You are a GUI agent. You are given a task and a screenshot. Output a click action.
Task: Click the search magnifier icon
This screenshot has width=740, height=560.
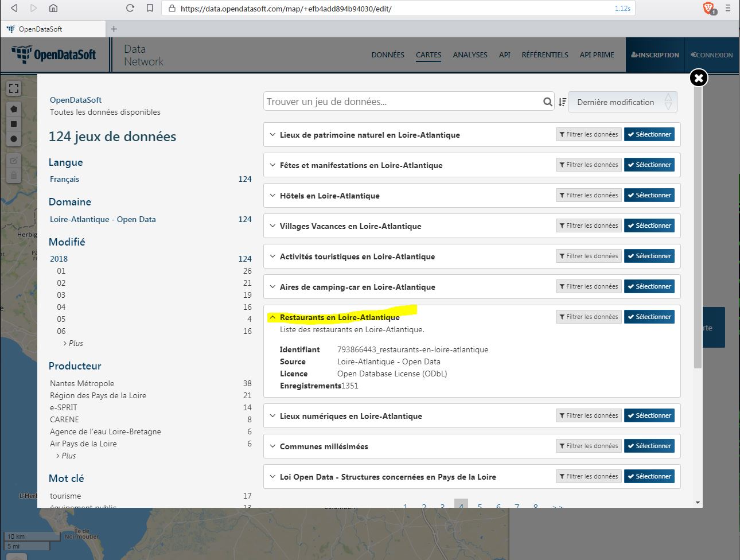coord(547,102)
